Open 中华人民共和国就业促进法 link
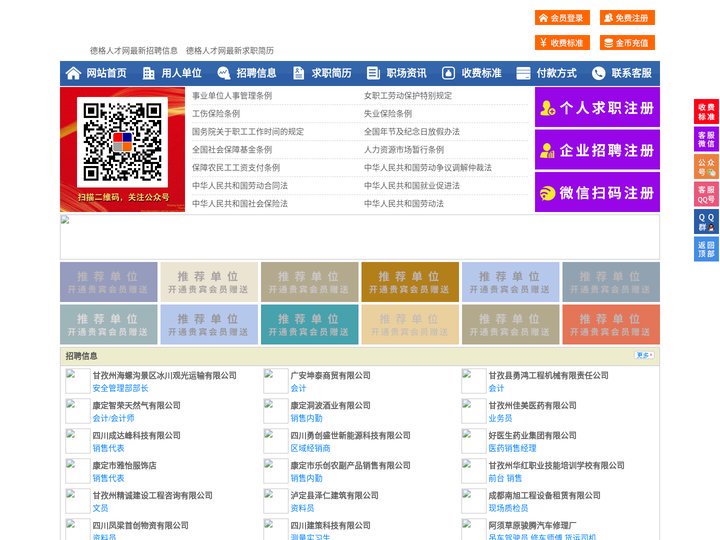 412,186
